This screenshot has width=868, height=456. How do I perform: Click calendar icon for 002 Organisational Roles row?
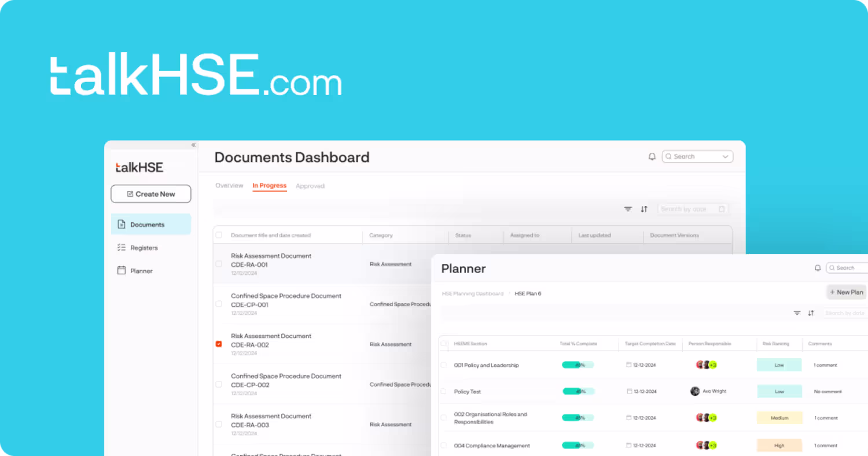629,418
